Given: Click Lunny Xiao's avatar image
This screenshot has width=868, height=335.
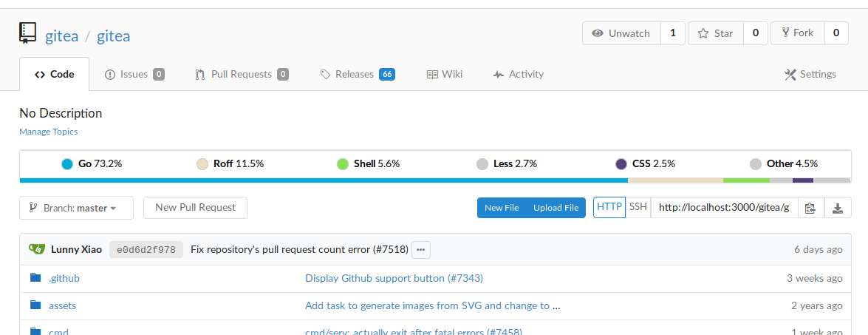Looking at the screenshot, I should point(36,249).
